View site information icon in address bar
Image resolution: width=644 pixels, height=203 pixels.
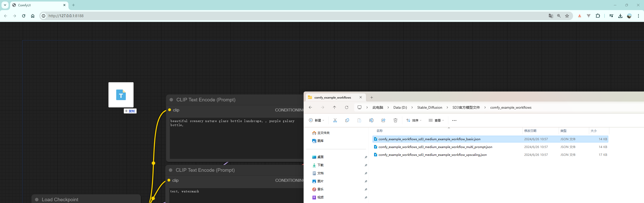coord(44,16)
